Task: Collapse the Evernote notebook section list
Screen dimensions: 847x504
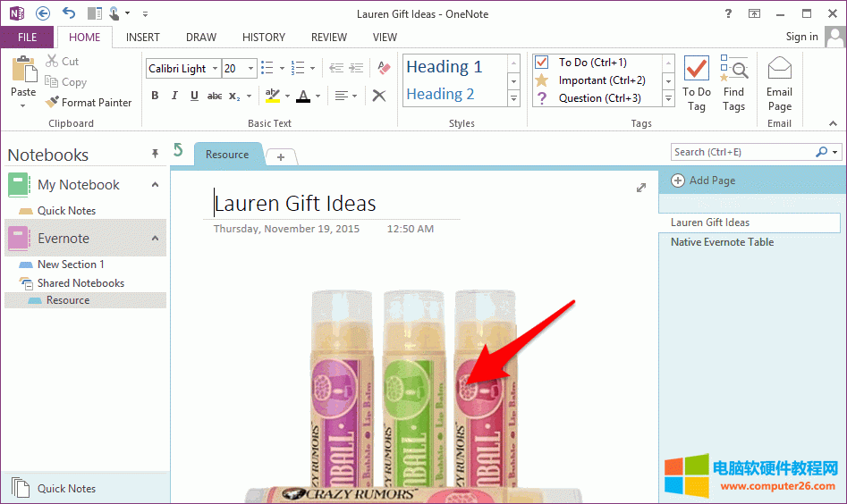Action: [155, 239]
